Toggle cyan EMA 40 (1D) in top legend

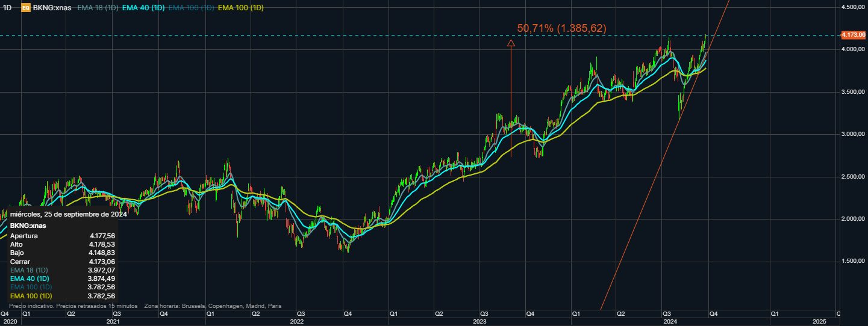(x=144, y=8)
